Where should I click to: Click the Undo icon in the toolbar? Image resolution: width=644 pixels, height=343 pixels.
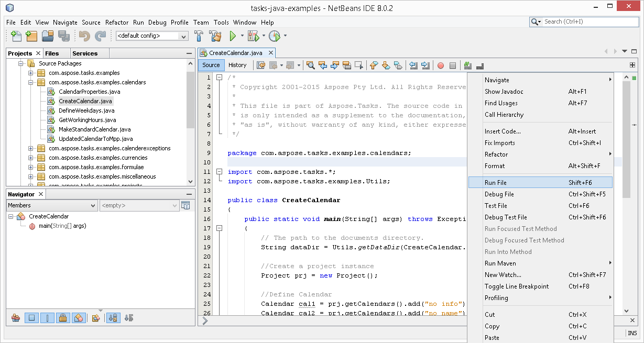[83, 36]
